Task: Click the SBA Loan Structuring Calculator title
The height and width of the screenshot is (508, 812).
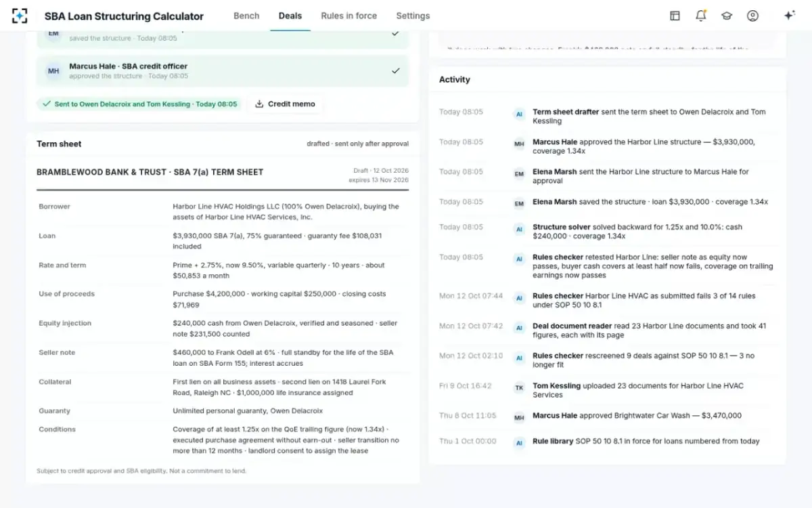Action: [124, 16]
